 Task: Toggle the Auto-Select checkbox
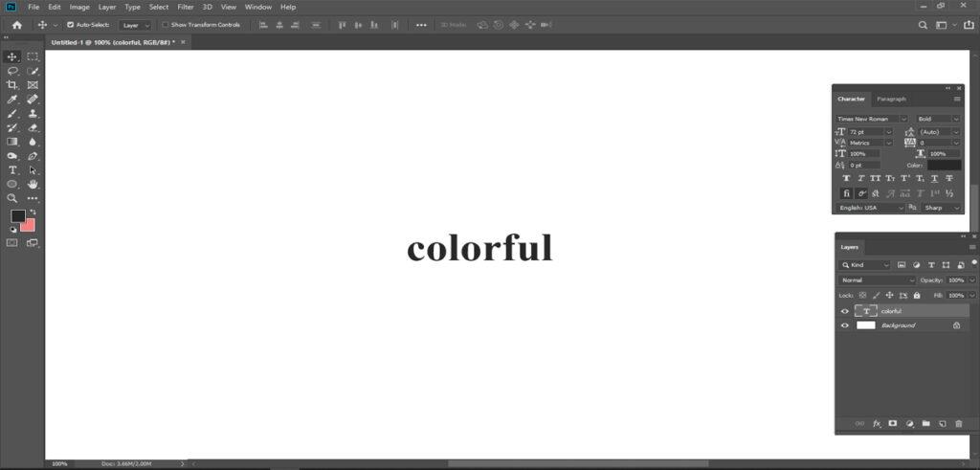pyautogui.click(x=70, y=25)
